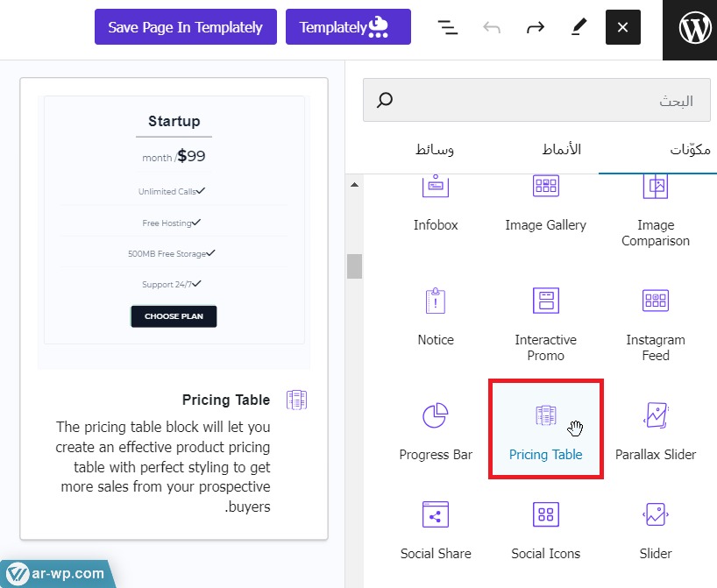Insert the Pricing Table block
Image resolution: width=717 pixels, height=588 pixels.
(x=545, y=429)
